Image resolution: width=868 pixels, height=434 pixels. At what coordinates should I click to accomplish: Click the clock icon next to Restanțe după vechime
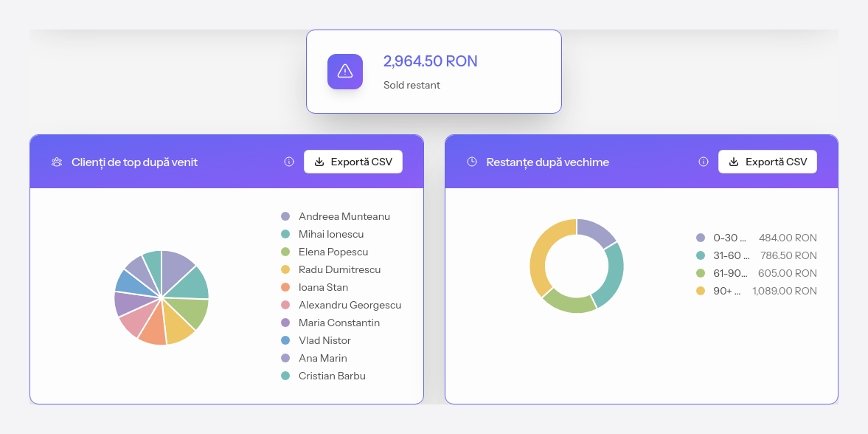pyautogui.click(x=472, y=162)
